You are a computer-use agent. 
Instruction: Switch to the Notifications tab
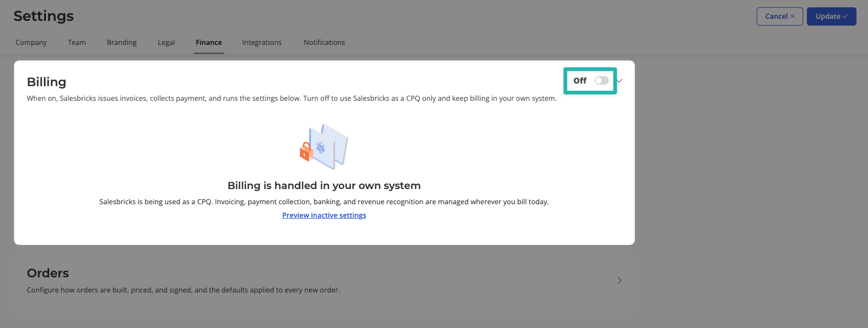click(x=325, y=42)
